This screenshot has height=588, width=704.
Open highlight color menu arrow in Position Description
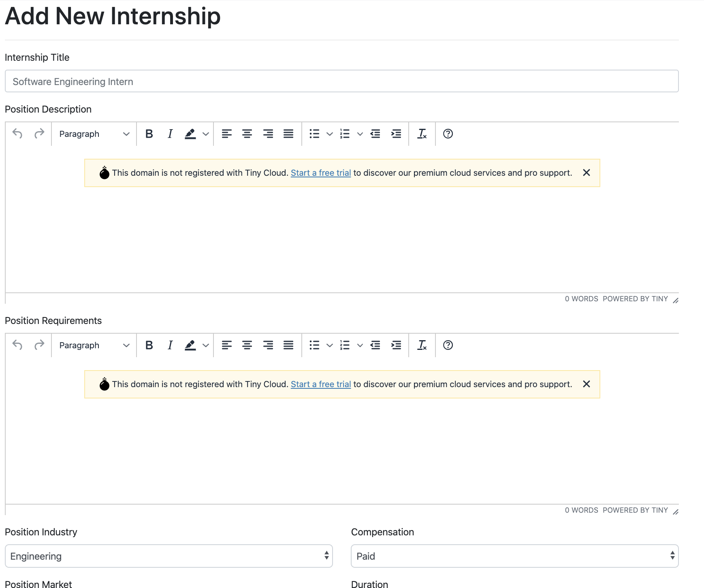(x=206, y=134)
